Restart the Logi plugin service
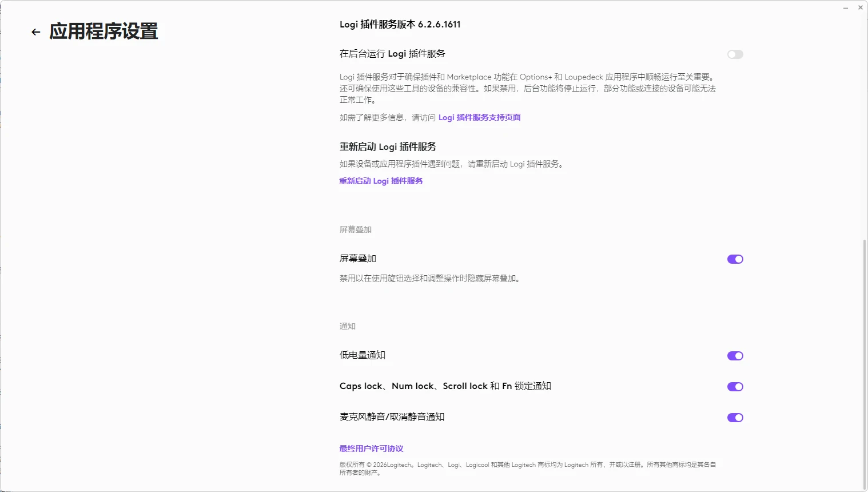Image resolution: width=868 pixels, height=492 pixels. 381,181
